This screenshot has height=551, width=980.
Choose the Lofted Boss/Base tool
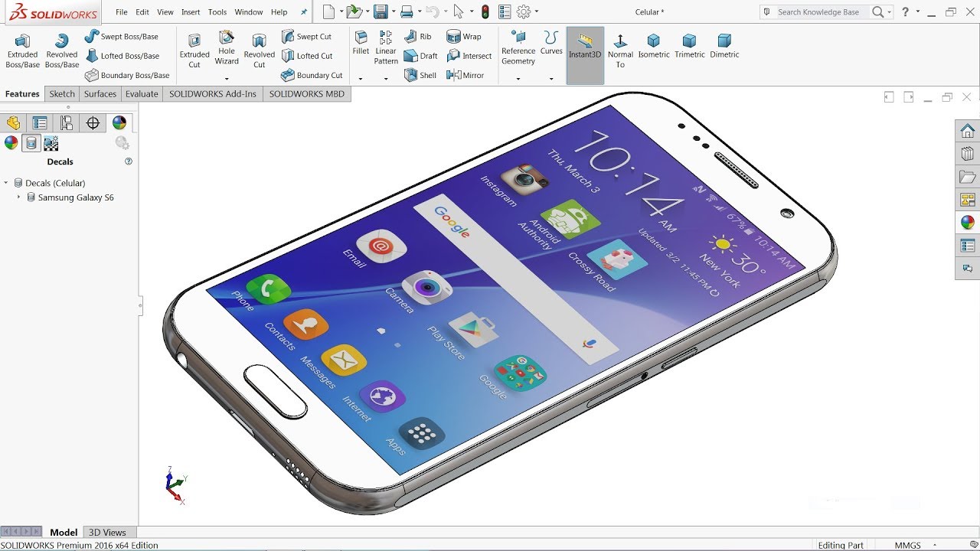pos(122,56)
